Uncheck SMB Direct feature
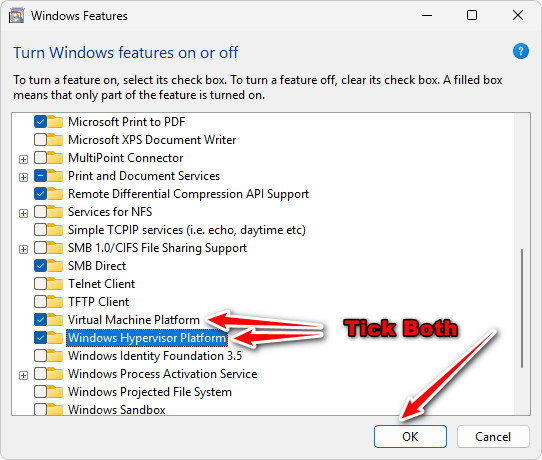This screenshot has width=542, height=460. click(40, 265)
